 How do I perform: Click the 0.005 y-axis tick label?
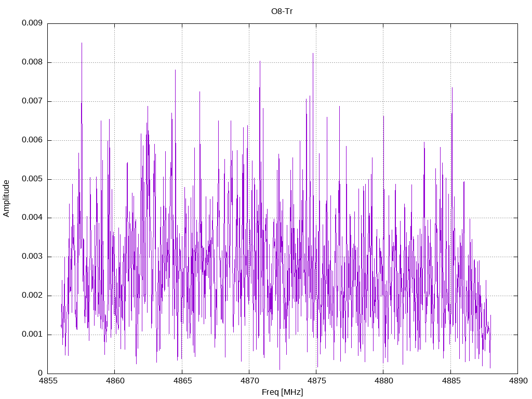[32, 179]
